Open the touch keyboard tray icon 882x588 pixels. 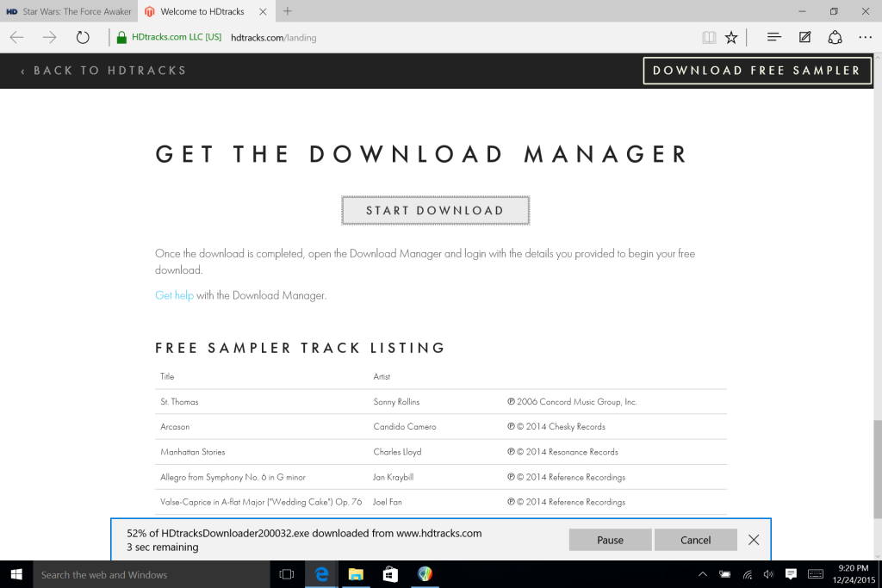point(816,574)
